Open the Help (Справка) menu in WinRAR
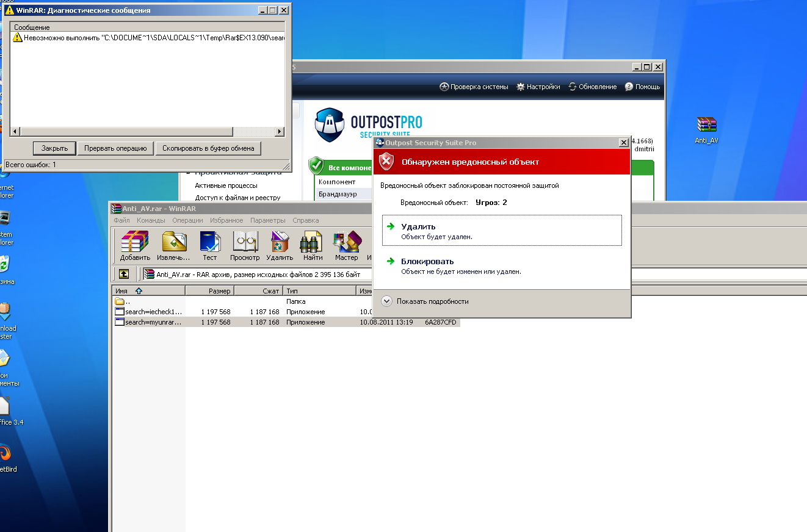The width and height of the screenshot is (807, 532). click(x=305, y=220)
